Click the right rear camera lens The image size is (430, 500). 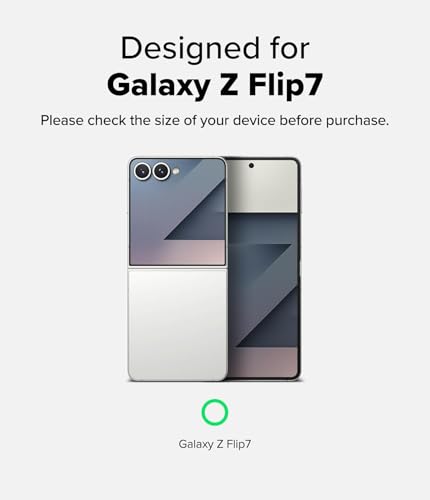point(161,171)
